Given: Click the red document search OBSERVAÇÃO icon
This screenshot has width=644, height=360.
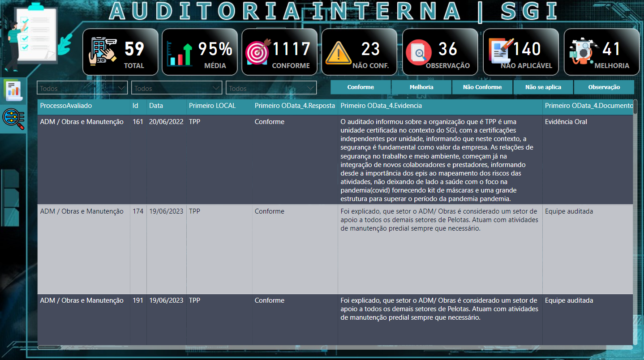Looking at the screenshot, I should [418, 52].
